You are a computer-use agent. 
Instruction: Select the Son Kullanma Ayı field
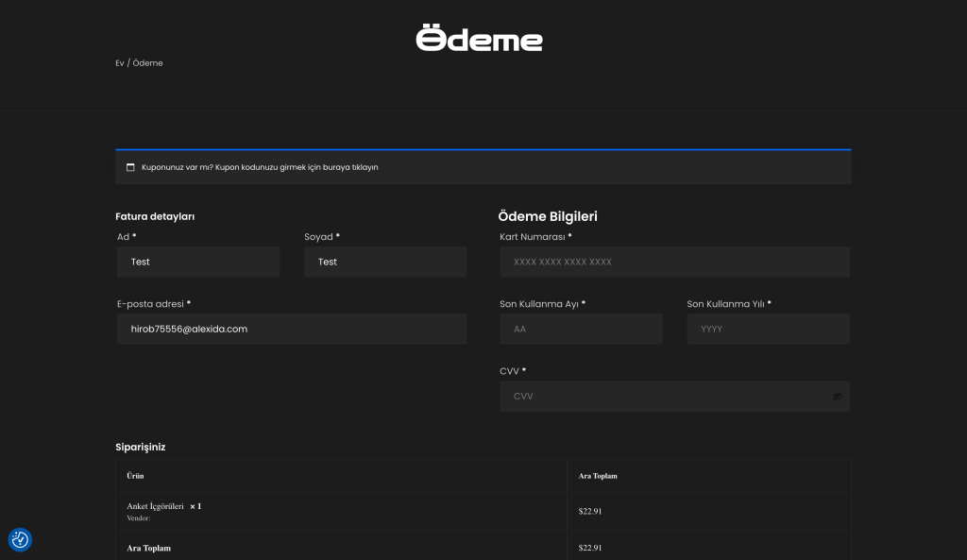(x=581, y=329)
